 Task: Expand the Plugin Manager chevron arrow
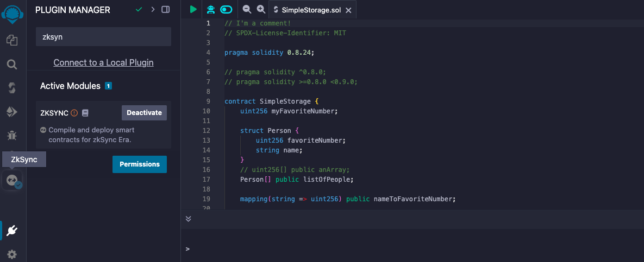tap(153, 9)
